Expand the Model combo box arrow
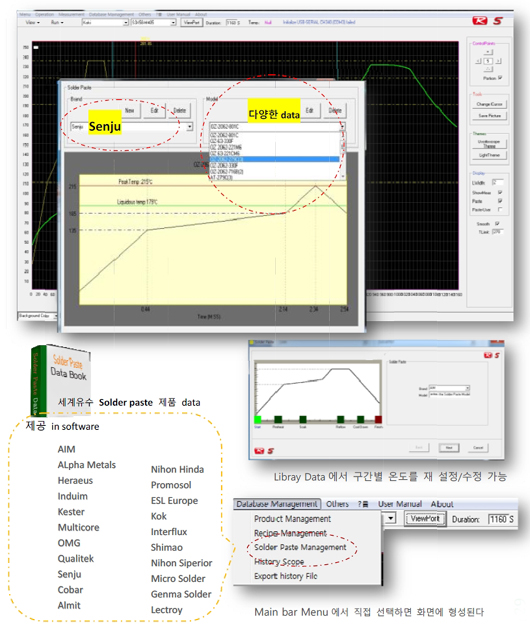Screen dimensions: 530x628 (x=343, y=127)
